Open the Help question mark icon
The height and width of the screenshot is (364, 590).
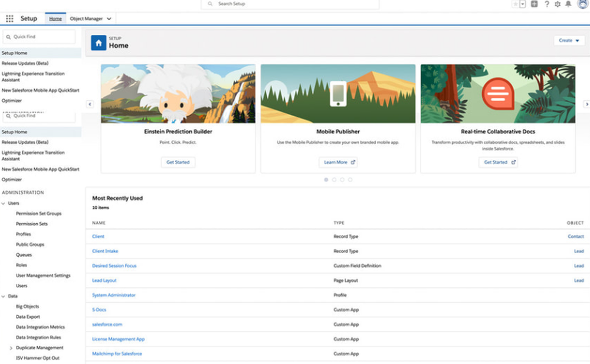pos(547,4)
